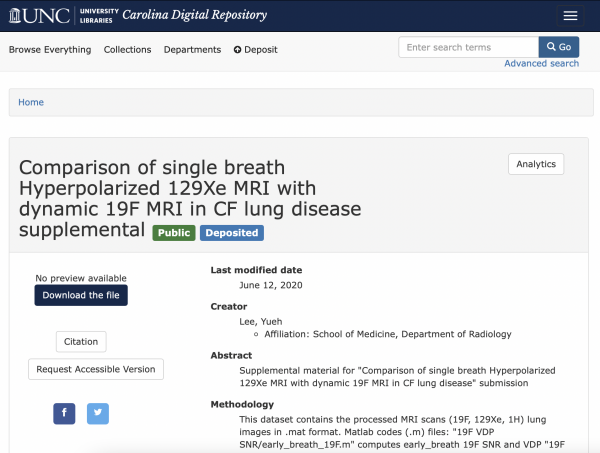
Task: Share the record on Facebook
Action: (64, 413)
